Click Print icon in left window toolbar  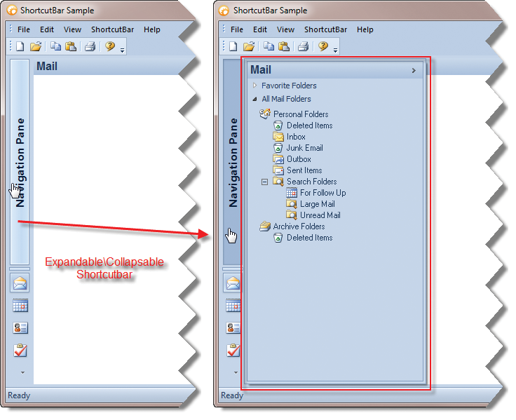[x=90, y=46]
